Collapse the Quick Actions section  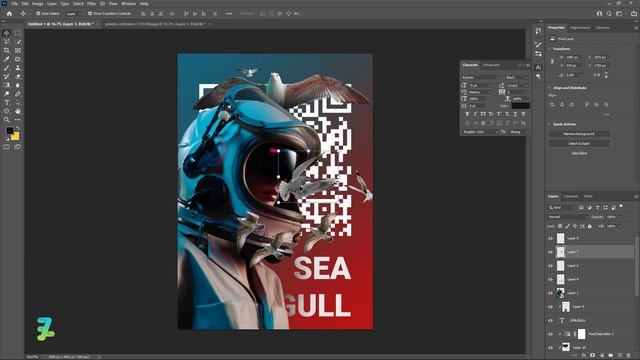pyautogui.click(x=550, y=124)
